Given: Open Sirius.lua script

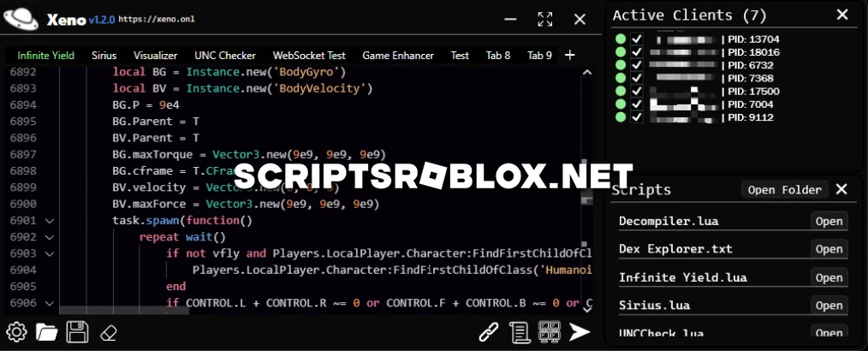Looking at the screenshot, I should tap(829, 305).
